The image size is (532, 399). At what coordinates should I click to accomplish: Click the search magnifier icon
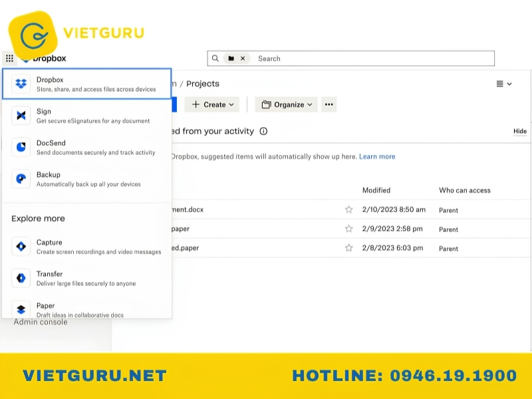pos(215,59)
